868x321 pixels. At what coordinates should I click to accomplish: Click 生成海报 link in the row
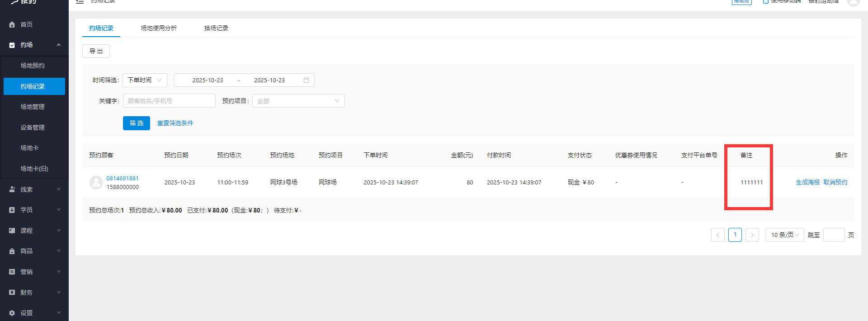[x=808, y=182]
